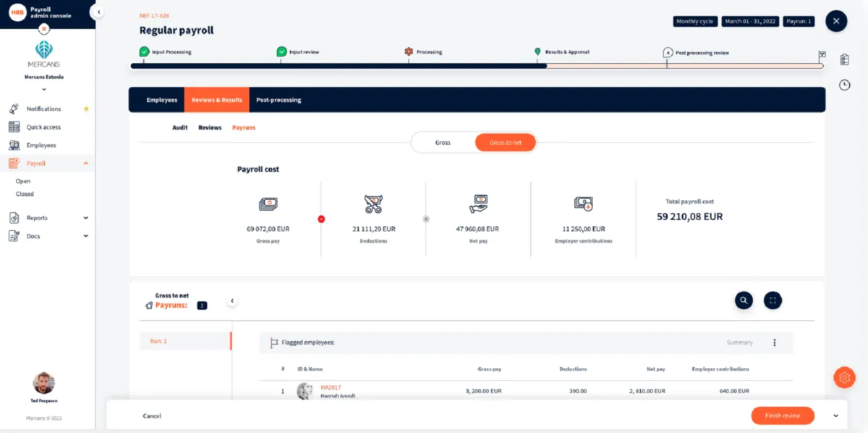This screenshot has height=433, width=868.
Task: Click the Payroll folder icon in sidebar
Action: (x=14, y=164)
